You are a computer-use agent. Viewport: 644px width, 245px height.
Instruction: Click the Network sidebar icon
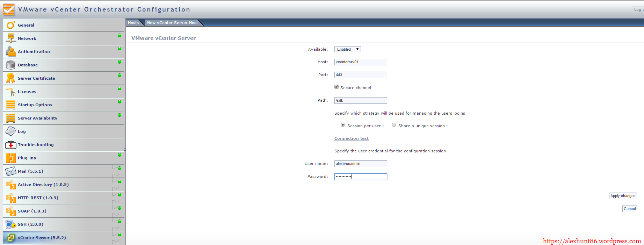pyautogui.click(x=11, y=38)
